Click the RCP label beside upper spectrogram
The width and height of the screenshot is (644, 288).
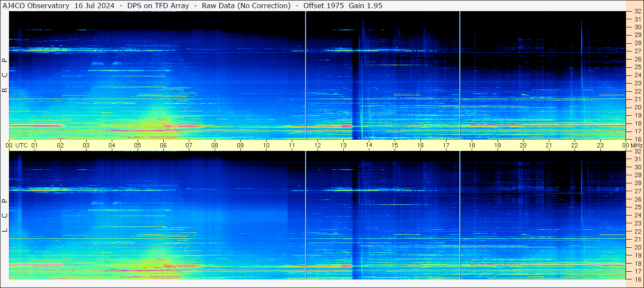[x=5, y=75]
